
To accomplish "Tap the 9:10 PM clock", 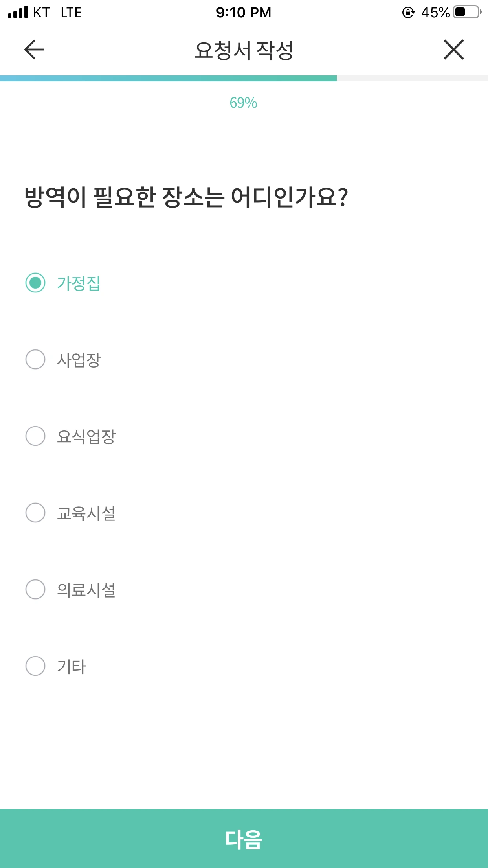I will click(x=244, y=13).
